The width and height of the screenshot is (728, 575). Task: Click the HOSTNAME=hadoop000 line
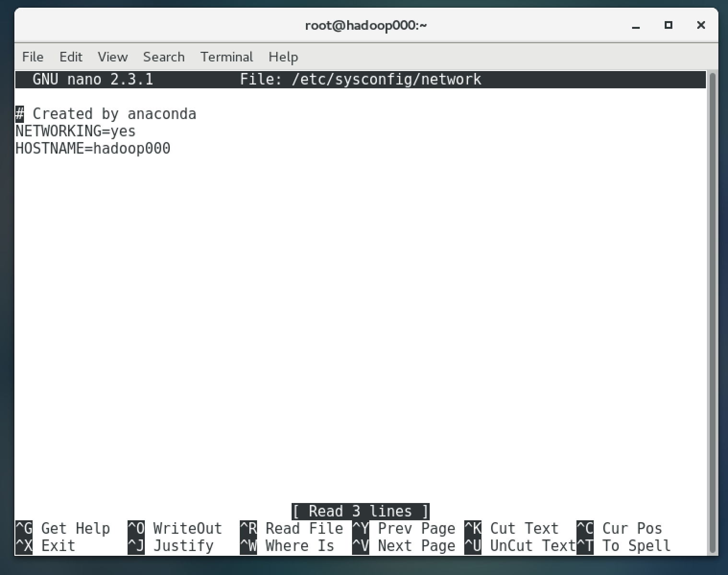tap(93, 148)
